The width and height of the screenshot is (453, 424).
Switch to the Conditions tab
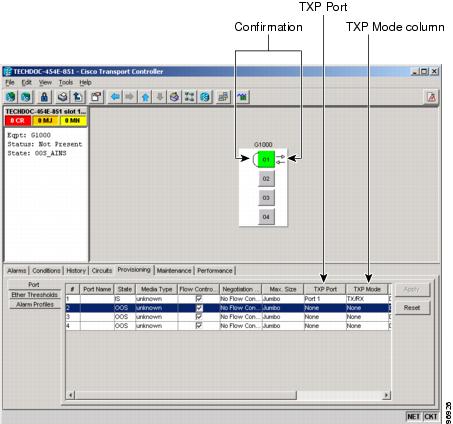tap(46, 271)
